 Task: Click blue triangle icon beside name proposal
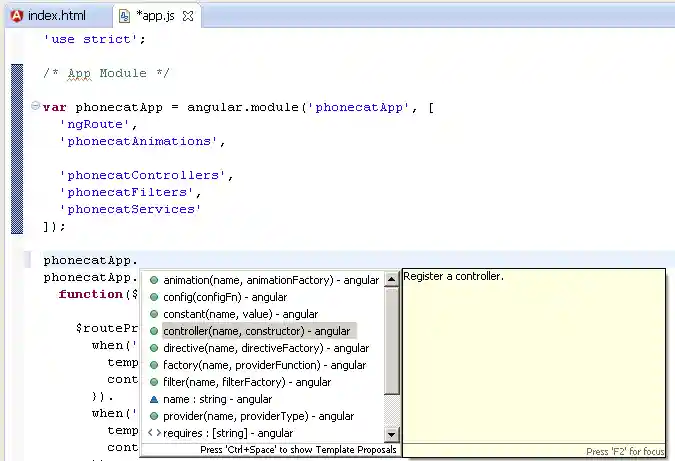[154, 399]
